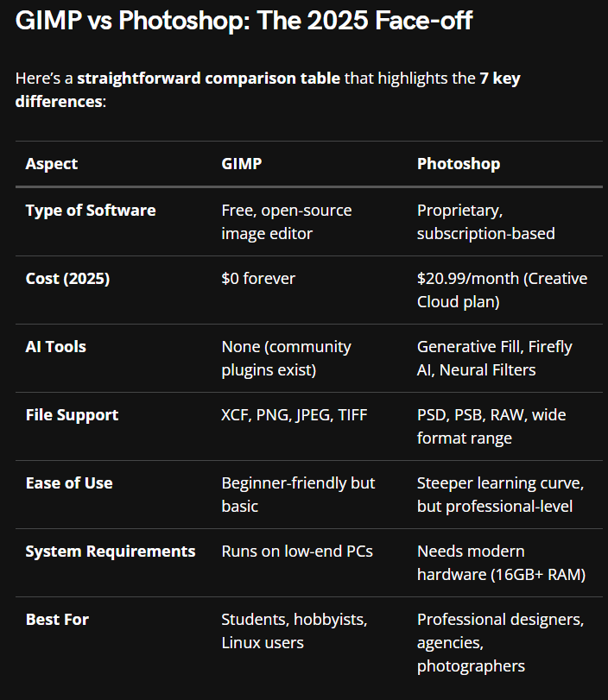Select the "Type of Software" row label
Screen dimensions: 608x700
coord(91,211)
